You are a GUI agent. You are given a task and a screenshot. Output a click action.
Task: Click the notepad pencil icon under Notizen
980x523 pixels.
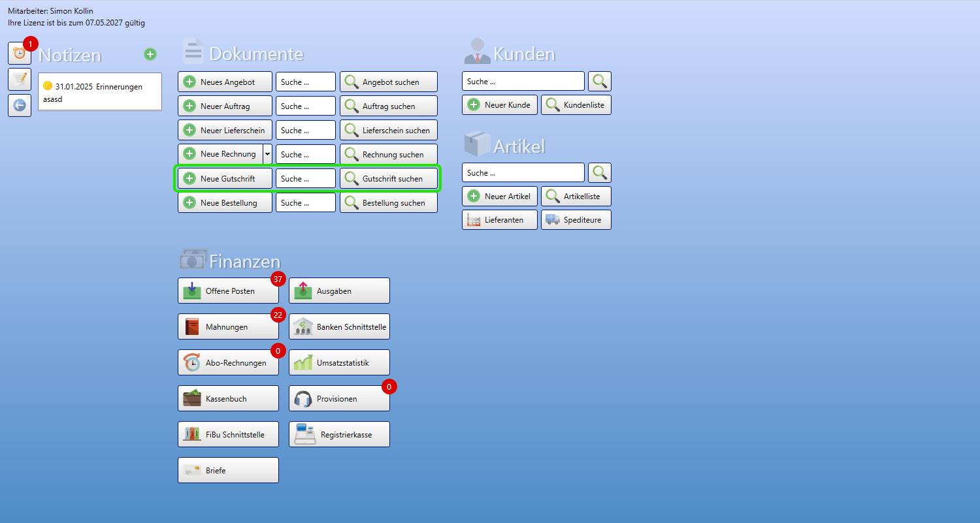click(19, 79)
